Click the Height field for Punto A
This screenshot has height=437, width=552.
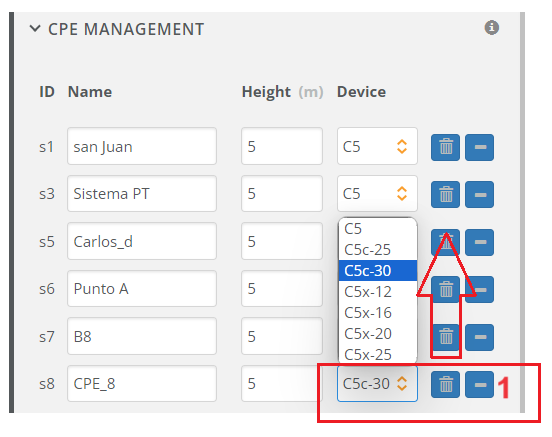282,288
